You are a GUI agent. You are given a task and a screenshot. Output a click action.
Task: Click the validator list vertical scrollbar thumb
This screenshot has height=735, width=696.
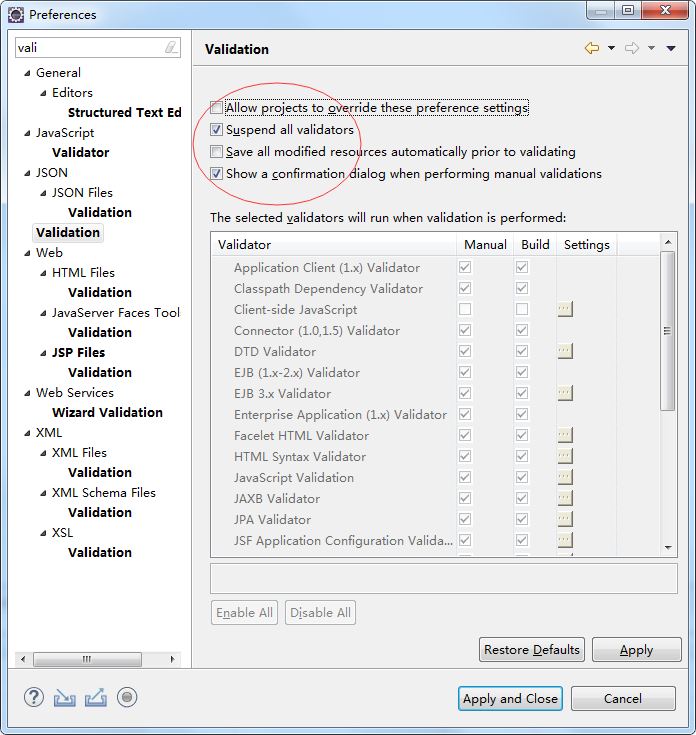tap(668, 331)
